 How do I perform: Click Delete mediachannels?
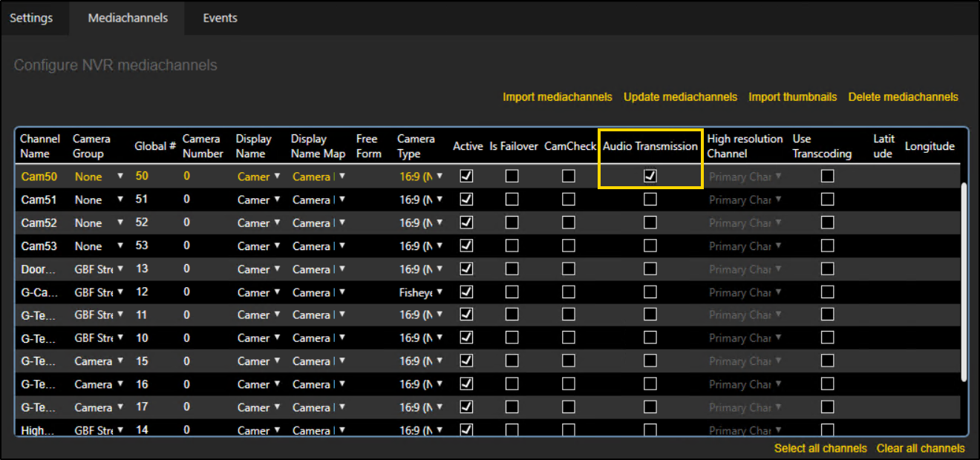click(x=903, y=97)
